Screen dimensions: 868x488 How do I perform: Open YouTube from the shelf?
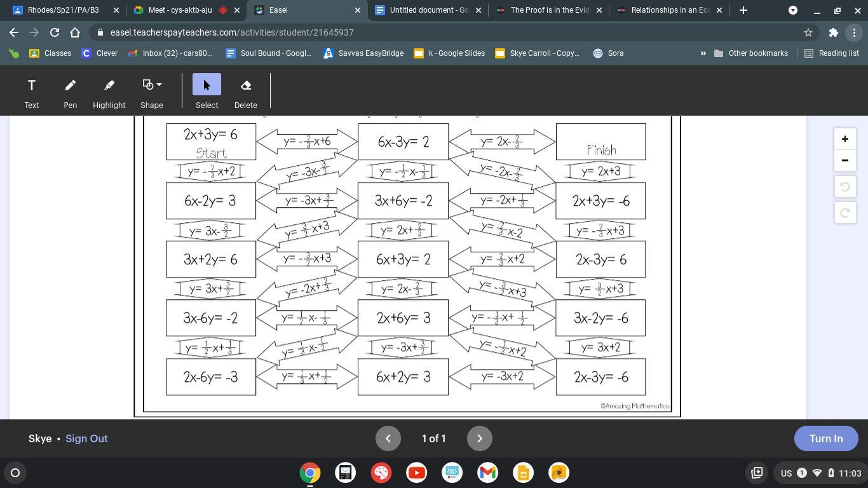click(x=417, y=473)
